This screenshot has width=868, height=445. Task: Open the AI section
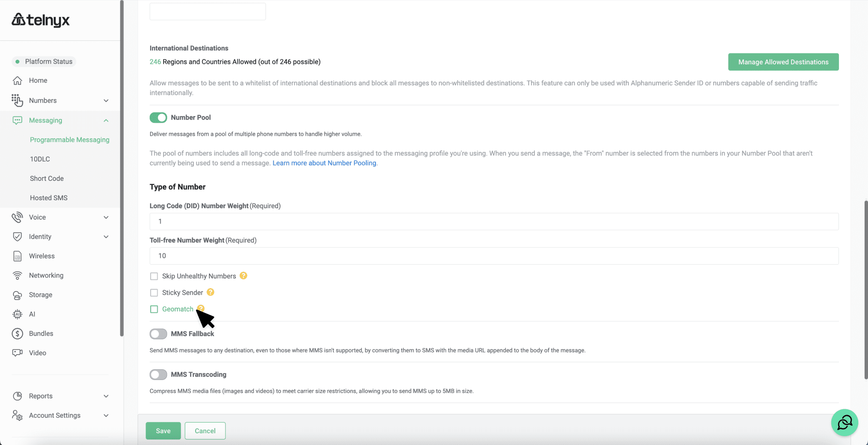tap(32, 314)
